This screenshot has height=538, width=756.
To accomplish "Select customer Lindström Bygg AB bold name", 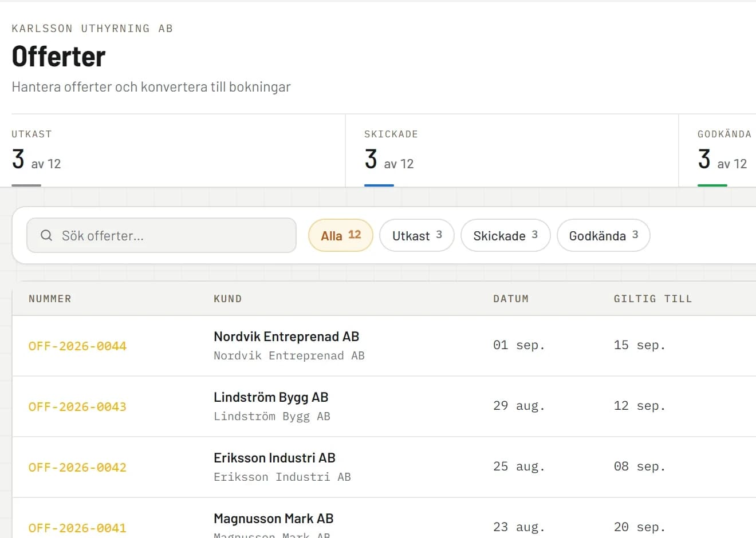I will (x=271, y=397).
